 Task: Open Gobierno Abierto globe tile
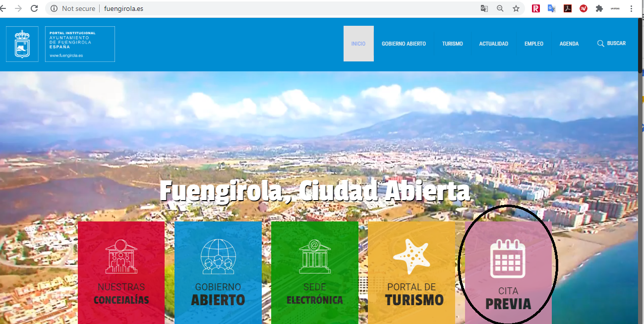tap(218, 272)
